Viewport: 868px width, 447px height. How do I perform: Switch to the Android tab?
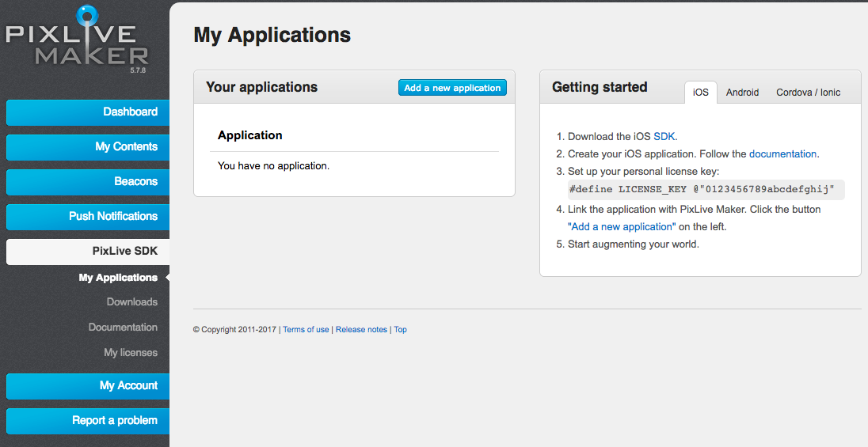[742, 93]
